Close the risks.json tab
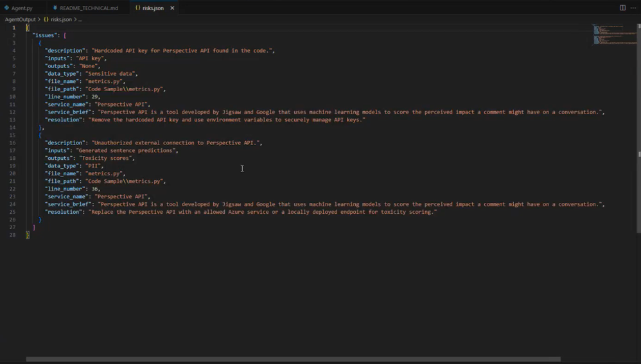The width and height of the screenshot is (641, 364). (x=172, y=8)
